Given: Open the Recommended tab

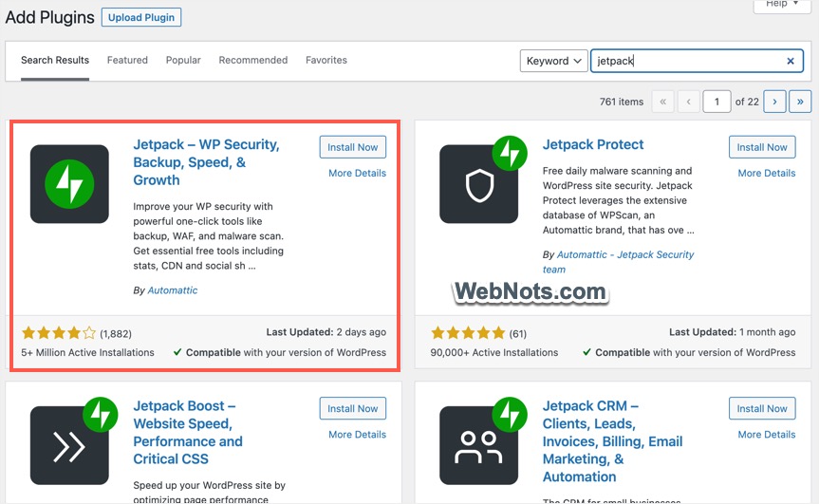Looking at the screenshot, I should [253, 60].
